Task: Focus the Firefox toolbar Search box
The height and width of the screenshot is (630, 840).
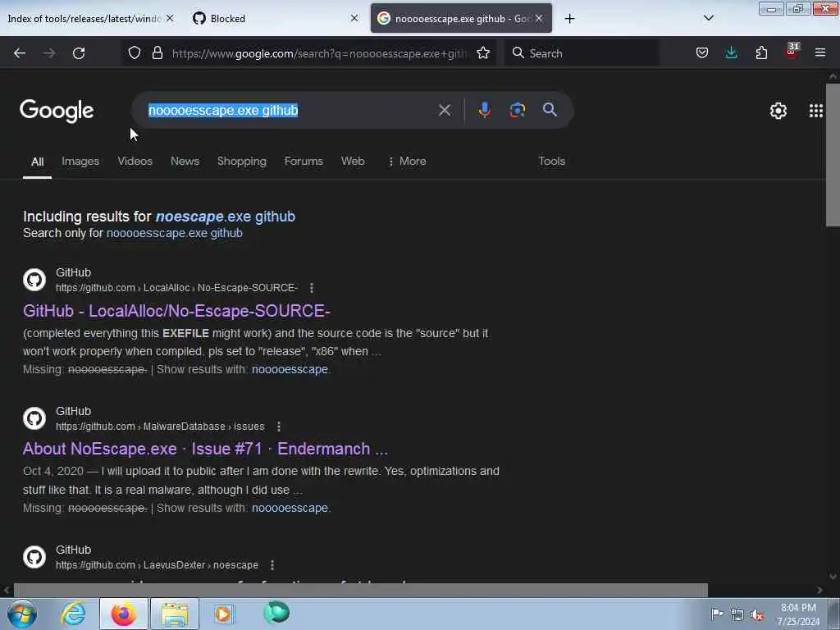Action: tap(581, 53)
